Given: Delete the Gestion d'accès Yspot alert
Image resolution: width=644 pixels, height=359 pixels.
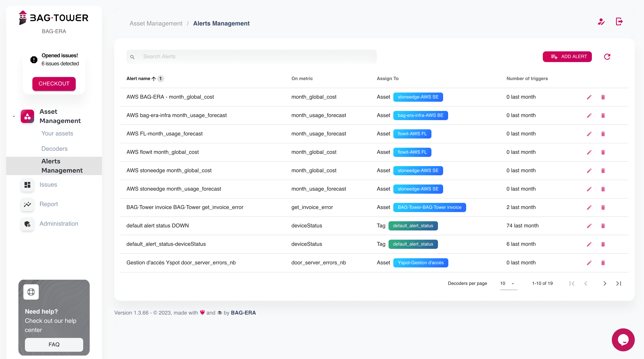Looking at the screenshot, I should (x=603, y=263).
